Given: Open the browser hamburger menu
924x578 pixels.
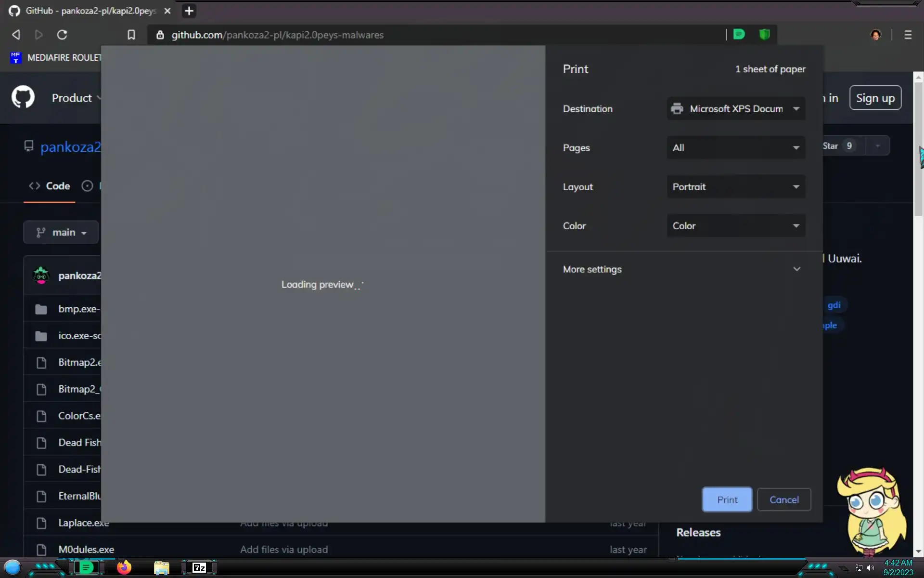Looking at the screenshot, I should [x=908, y=35].
